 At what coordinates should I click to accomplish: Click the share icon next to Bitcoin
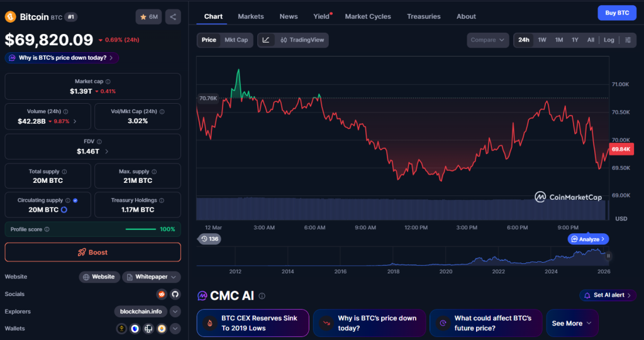[173, 17]
